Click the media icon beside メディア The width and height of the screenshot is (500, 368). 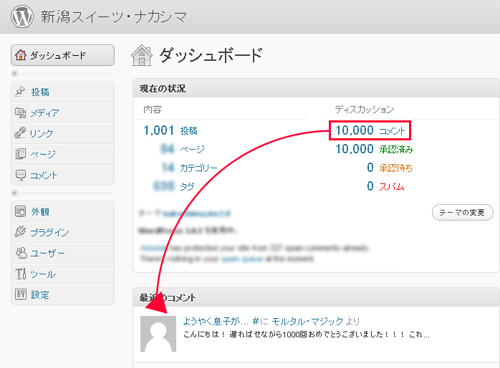20,112
